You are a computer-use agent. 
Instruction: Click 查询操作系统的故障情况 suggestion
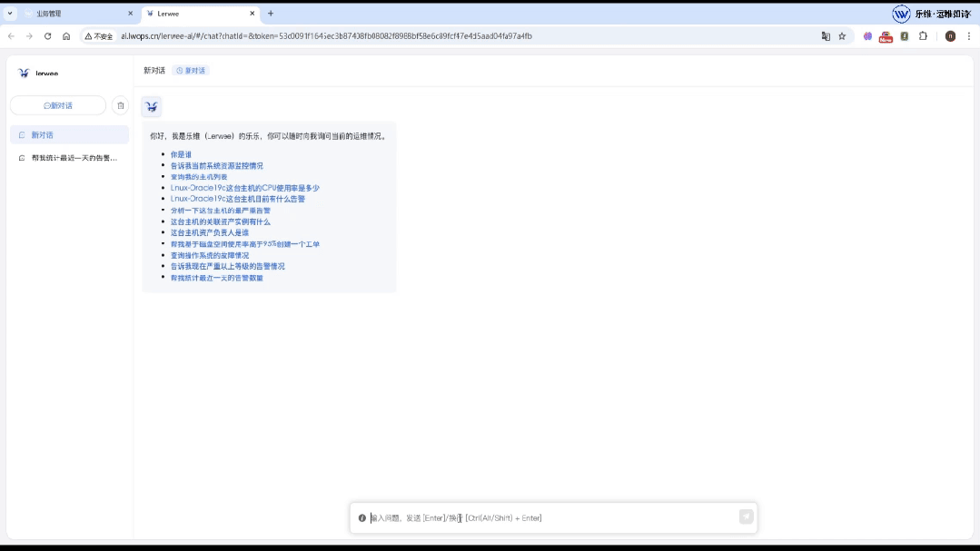coord(210,255)
